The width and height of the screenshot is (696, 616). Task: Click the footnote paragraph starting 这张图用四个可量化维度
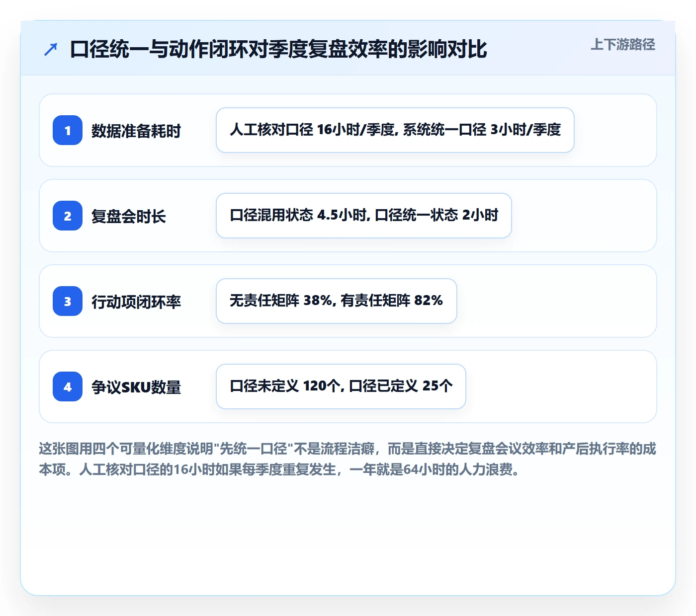click(348, 459)
